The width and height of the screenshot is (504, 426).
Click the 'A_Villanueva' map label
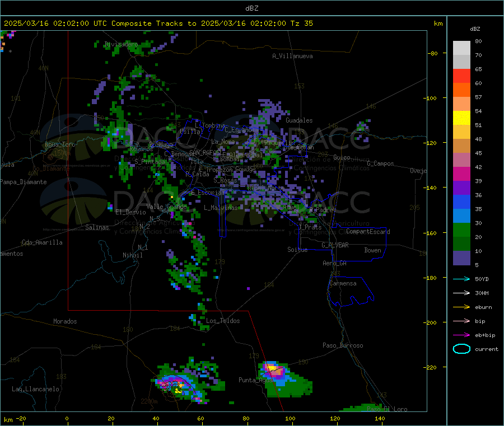[x=292, y=56]
